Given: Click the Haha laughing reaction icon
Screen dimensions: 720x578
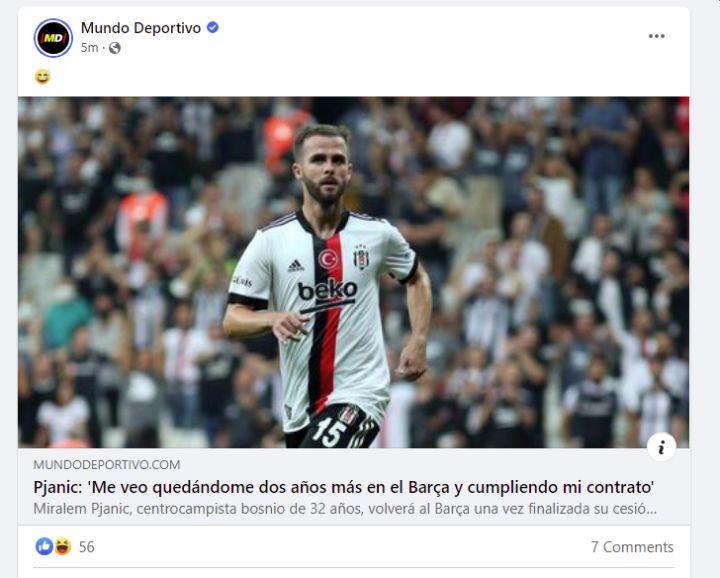Looking at the screenshot, I should point(63,546).
